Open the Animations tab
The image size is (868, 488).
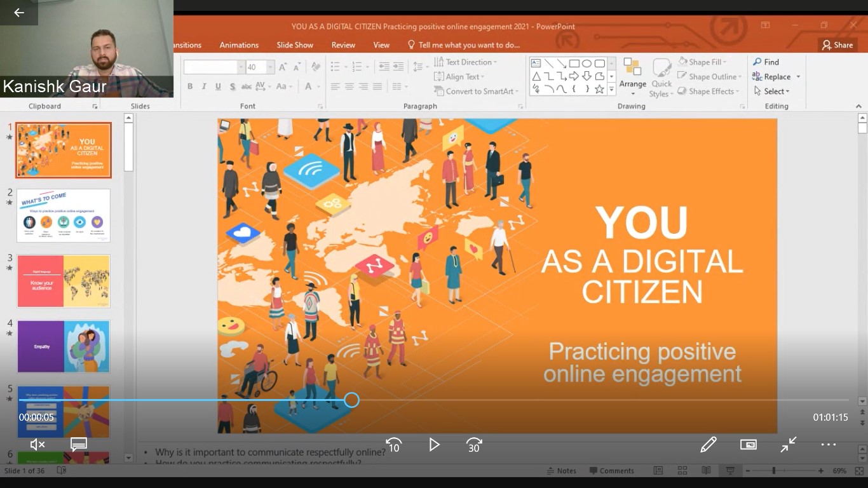point(239,44)
